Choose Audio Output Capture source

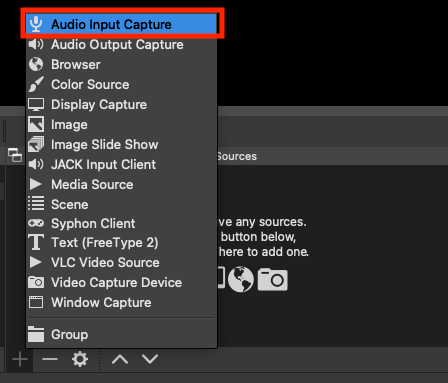122,44
